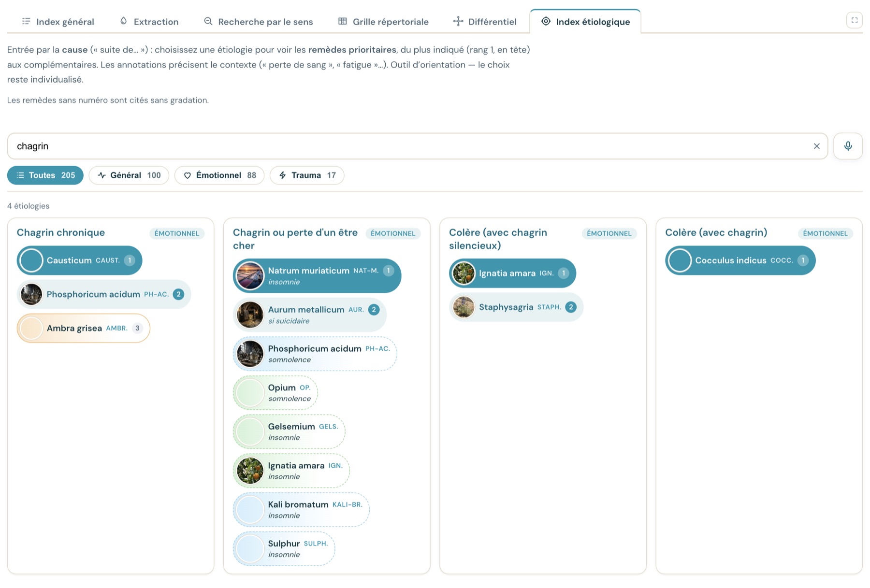Select Staphysagria remedy thumbnail
This screenshot has height=588, width=870.
(464, 307)
